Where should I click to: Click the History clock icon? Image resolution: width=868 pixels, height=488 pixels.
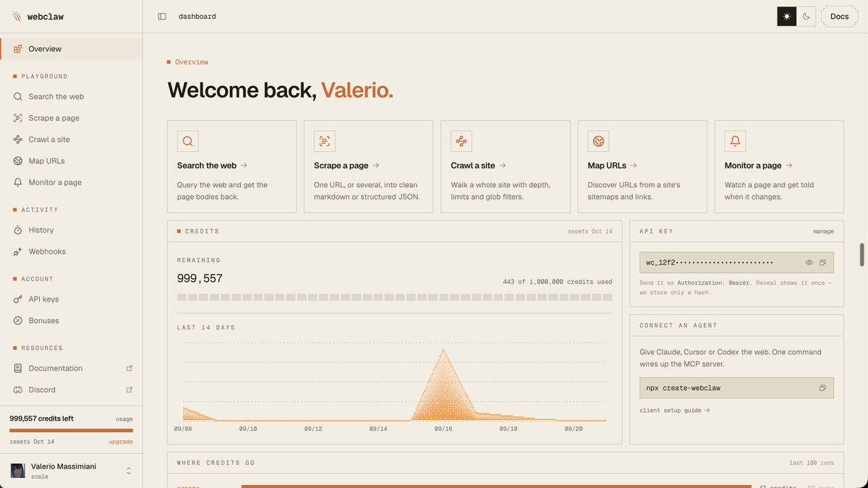tap(18, 230)
